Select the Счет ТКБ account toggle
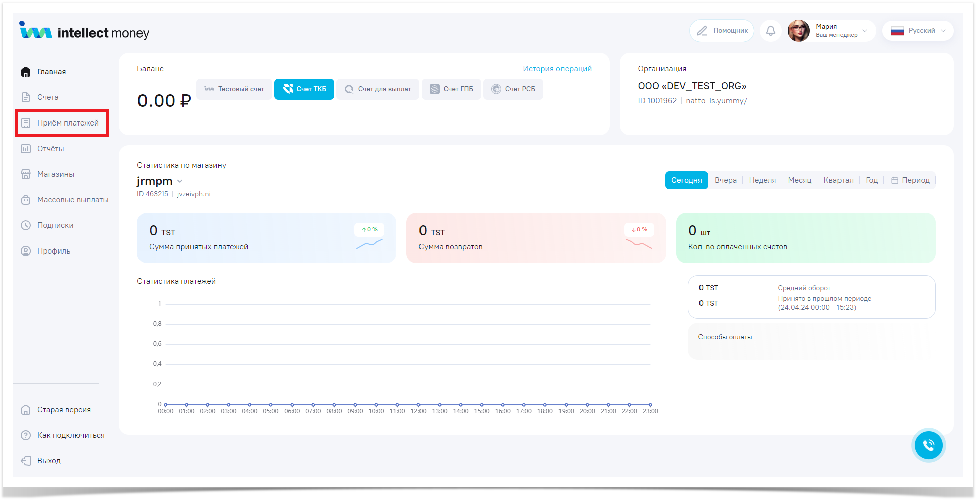The height and width of the screenshot is (502, 980). pyautogui.click(x=304, y=89)
